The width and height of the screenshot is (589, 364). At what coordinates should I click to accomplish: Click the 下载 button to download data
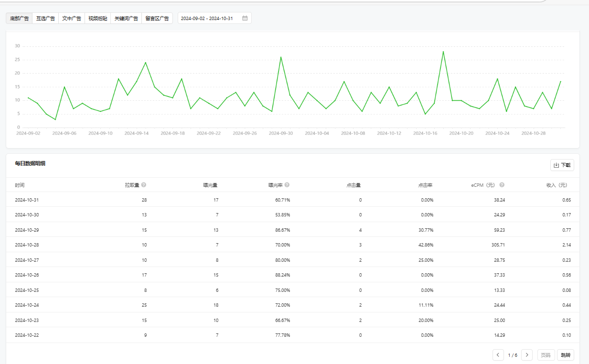tap(562, 165)
